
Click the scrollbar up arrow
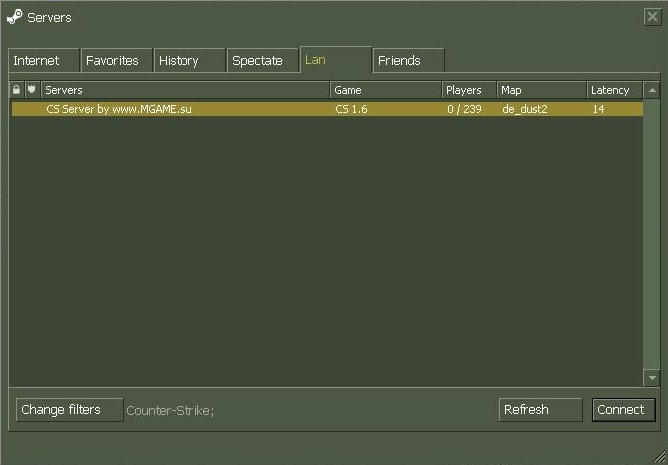(652, 90)
